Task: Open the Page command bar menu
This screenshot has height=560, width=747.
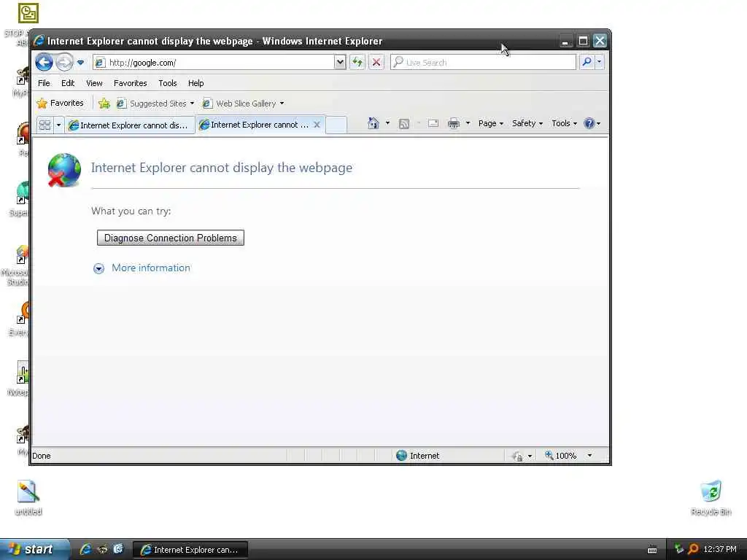Action: (491, 123)
